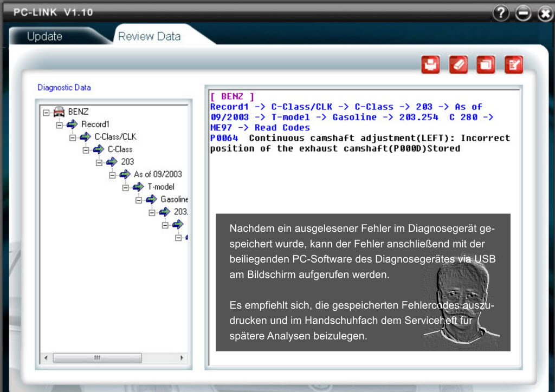Collapse the lowest, partially hidden tree node
555x392 pixels.
coord(178,238)
